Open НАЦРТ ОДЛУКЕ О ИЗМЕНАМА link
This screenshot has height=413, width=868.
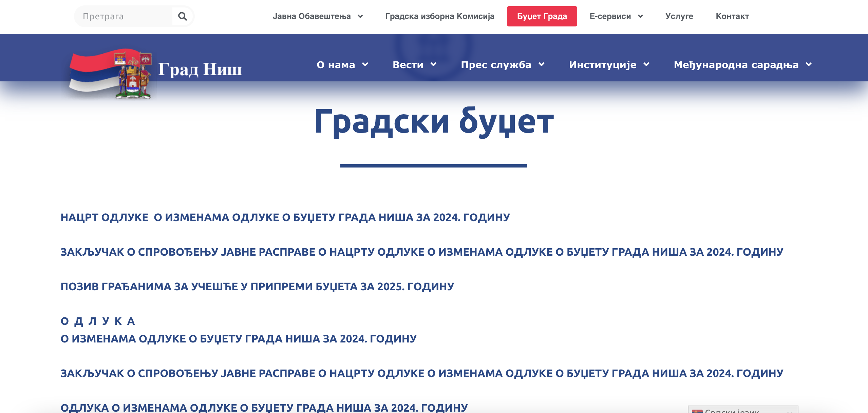coord(285,217)
